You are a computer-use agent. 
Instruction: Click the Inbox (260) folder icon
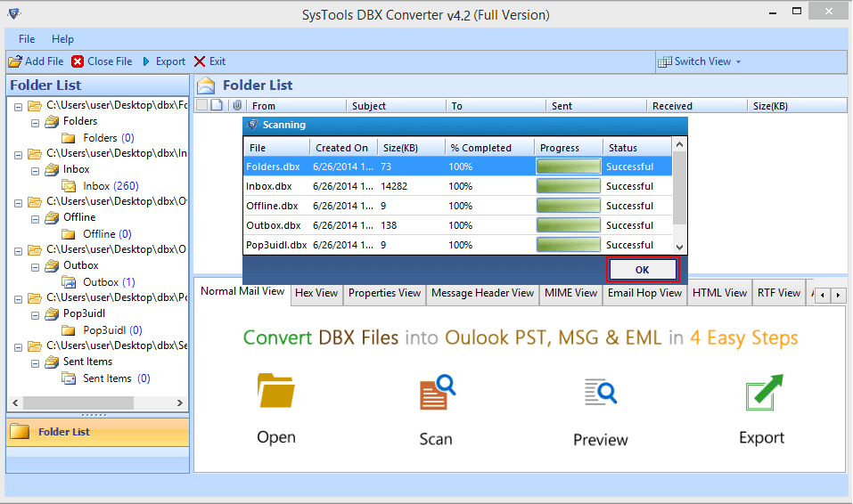click(69, 186)
